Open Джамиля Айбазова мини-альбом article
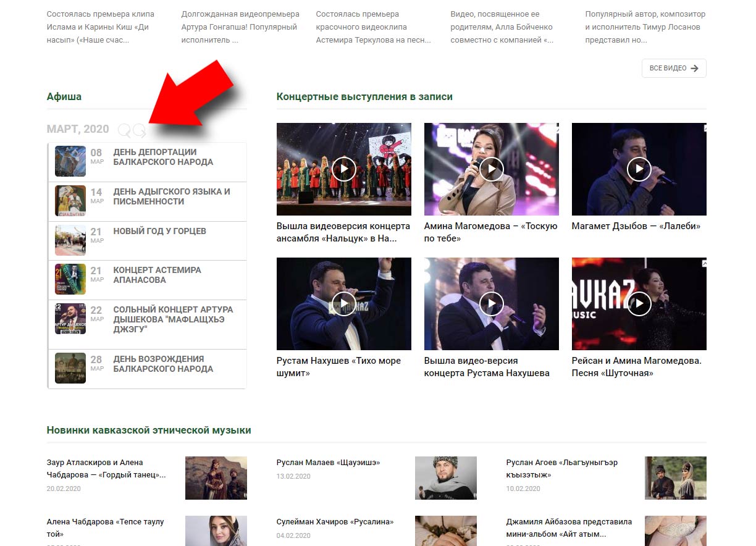The height and width of the screenshot is (546, 756). coord(569,527)
